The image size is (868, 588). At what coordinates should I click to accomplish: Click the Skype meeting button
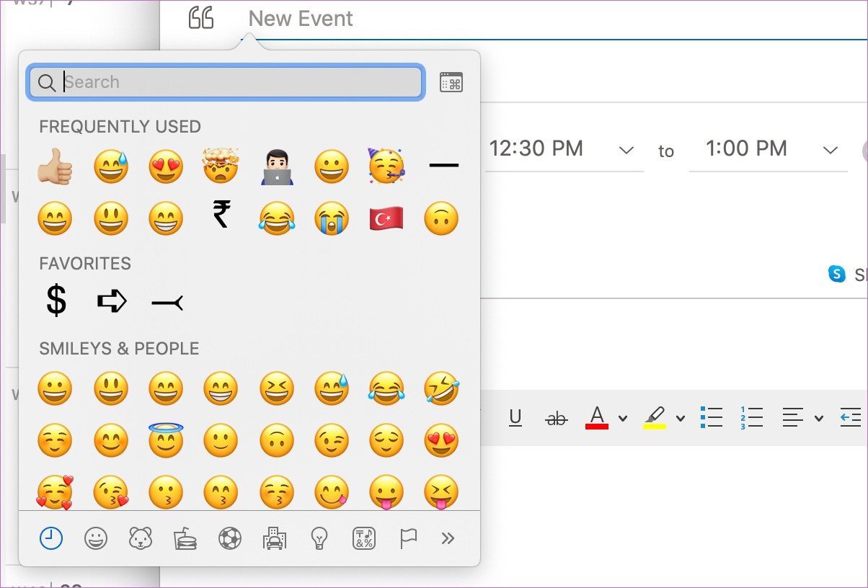(837, 275)
